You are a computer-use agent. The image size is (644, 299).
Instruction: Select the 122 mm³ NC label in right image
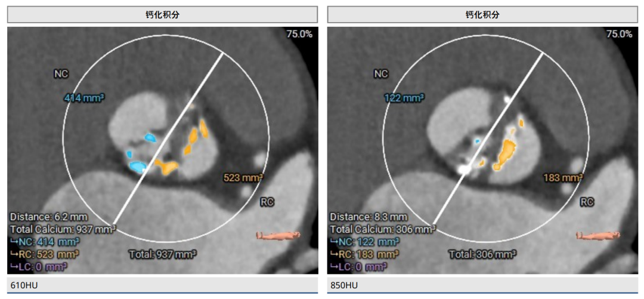pyautogui.click(x=404, y=98)
